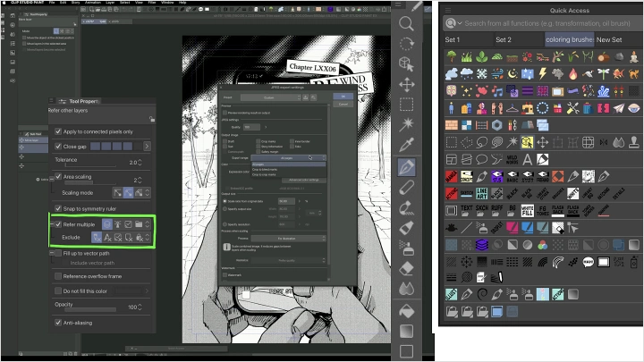Select the Fill bucket tool
644x362 pixels.
[406, 311]
